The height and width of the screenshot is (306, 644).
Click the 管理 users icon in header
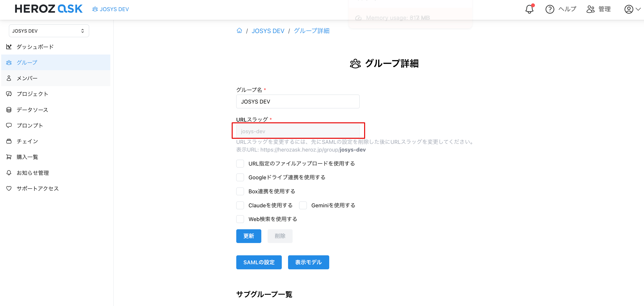590,9
